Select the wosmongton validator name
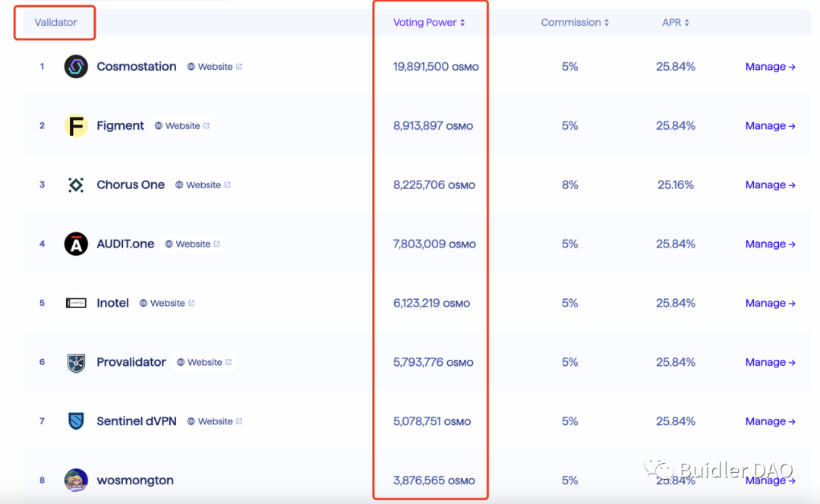This screenshot has width=820, height=504. tap(135, 480)
